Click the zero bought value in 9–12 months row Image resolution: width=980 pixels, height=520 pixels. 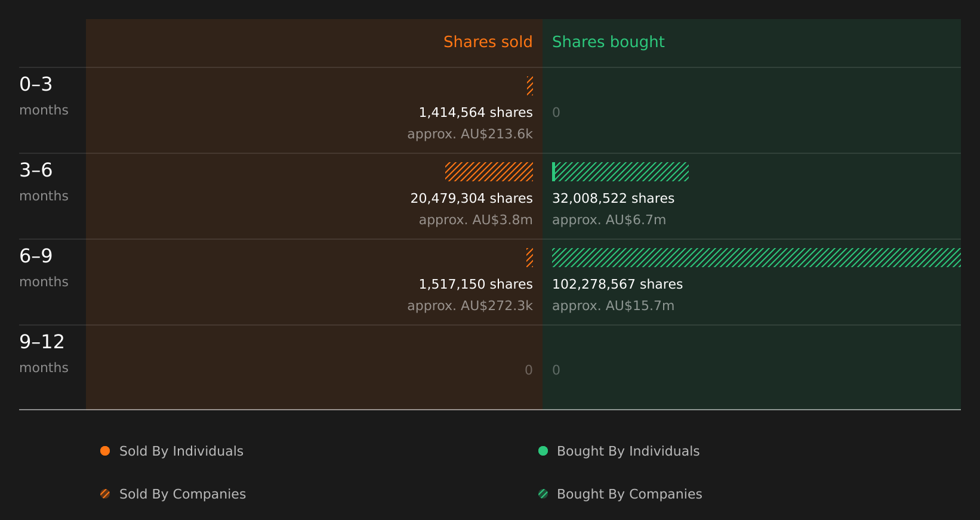(556, 370)
